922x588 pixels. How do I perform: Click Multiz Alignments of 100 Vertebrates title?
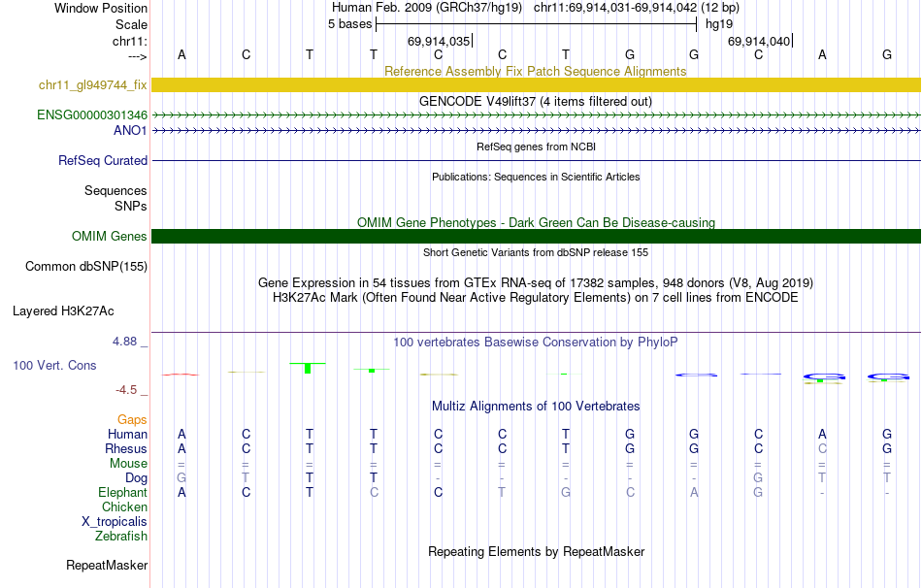click(x=536, y=407)
